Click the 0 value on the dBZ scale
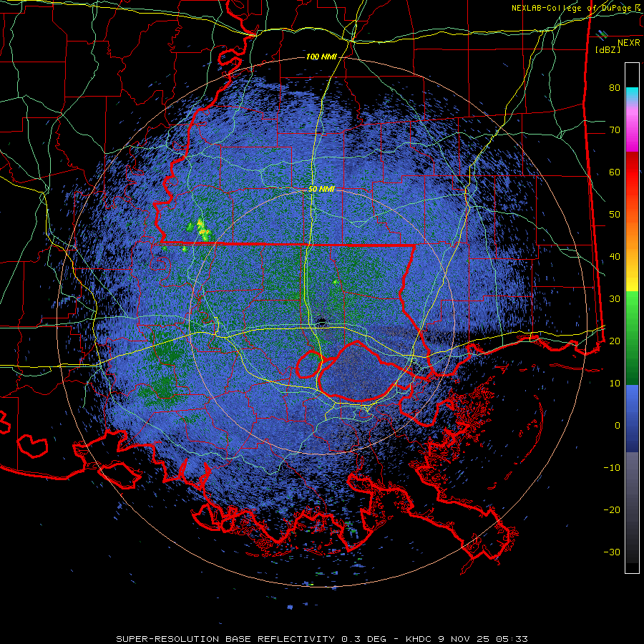This screenshot has height=644, width=644. pyautogui.click(x=618, y=426)
